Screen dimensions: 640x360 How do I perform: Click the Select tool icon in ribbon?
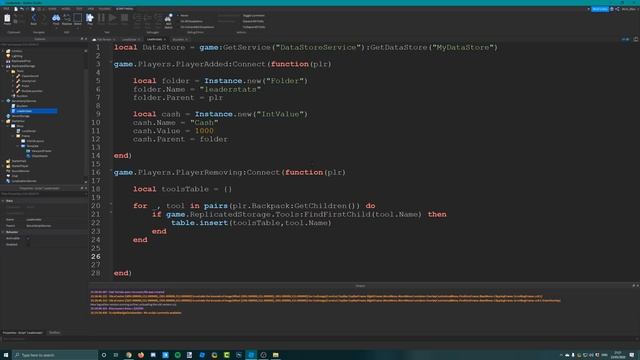pos(78,18)
